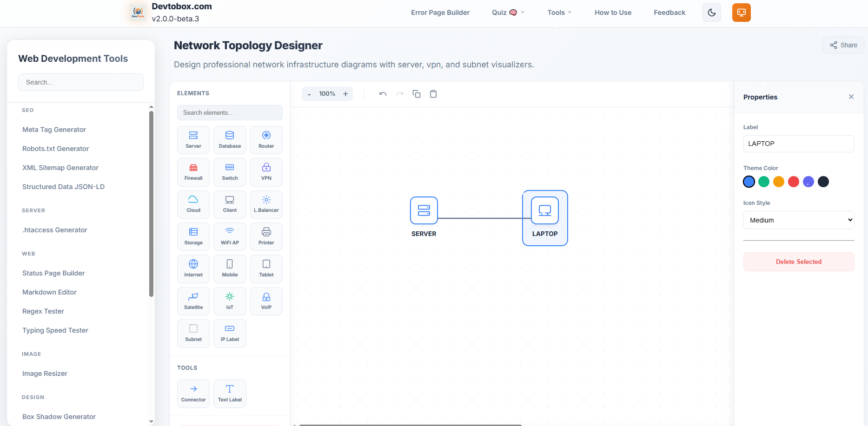
Task: Expand the Quiz menu
Action: [x=508, y=13]
